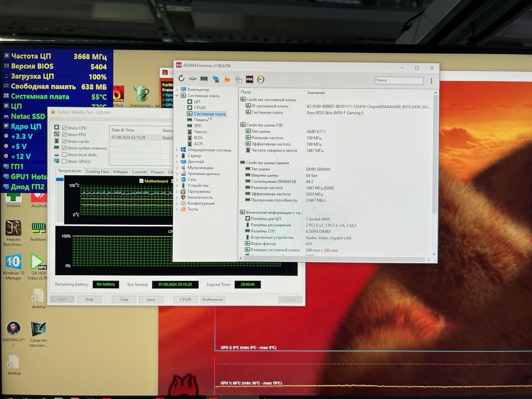Open the Средство просмотра desktop icon

coord(39,334)
